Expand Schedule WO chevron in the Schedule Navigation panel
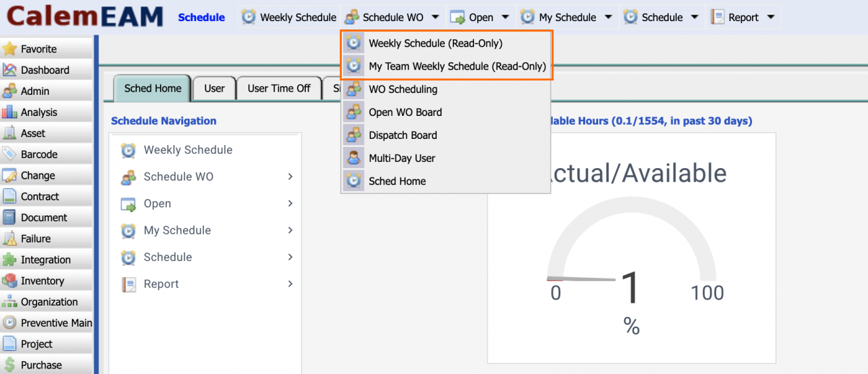 pyautogui.click(x=290, y=177)
